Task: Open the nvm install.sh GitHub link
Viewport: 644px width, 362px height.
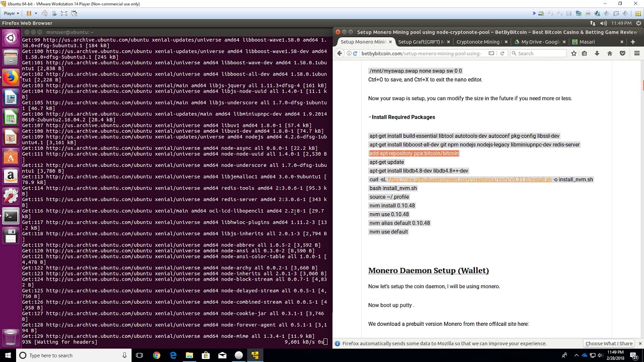Action: click(469, 179)
